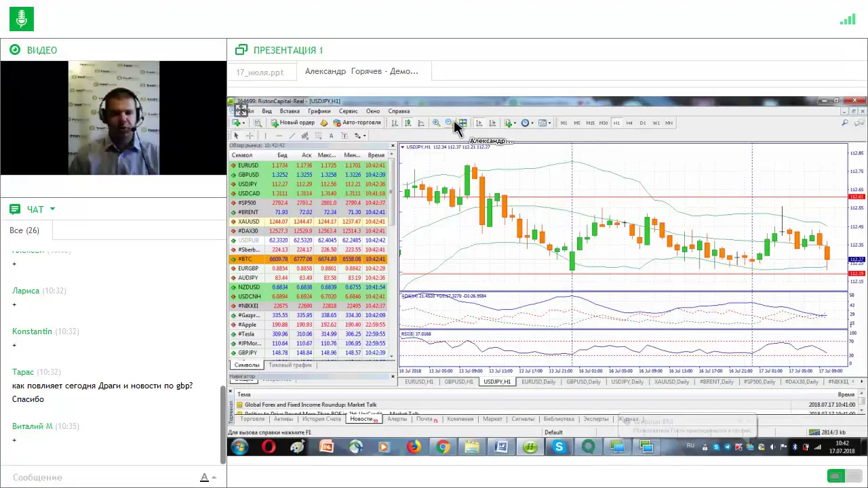Select the equidistant channel tool
This screenshot has height=488, width=868.
pos(305,136)
